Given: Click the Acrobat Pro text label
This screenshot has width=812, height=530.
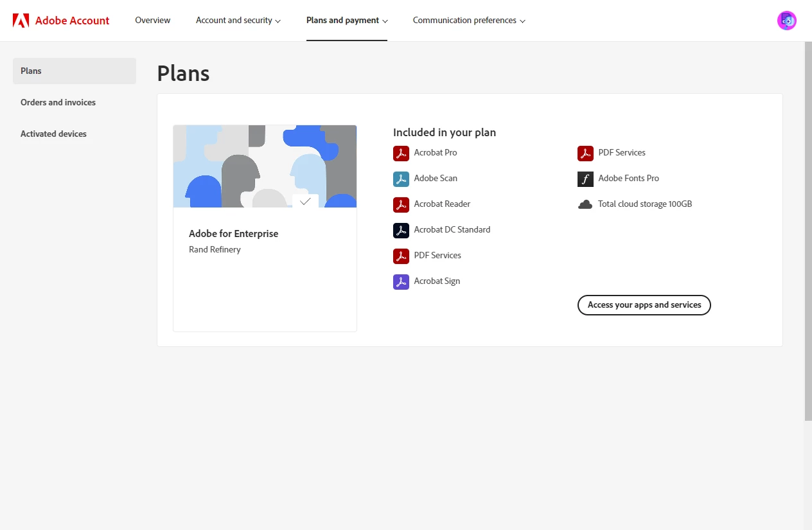Looking at the screenshot, I should (436, 153).
